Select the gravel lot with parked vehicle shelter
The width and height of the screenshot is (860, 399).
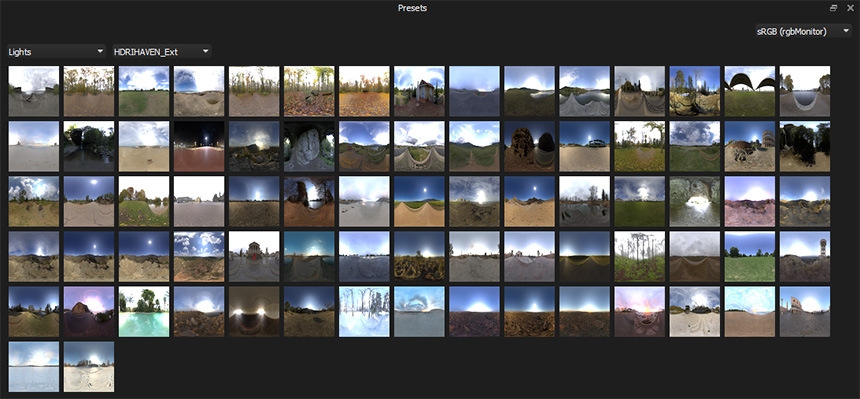pyautogui.click(x=584, y=147)
